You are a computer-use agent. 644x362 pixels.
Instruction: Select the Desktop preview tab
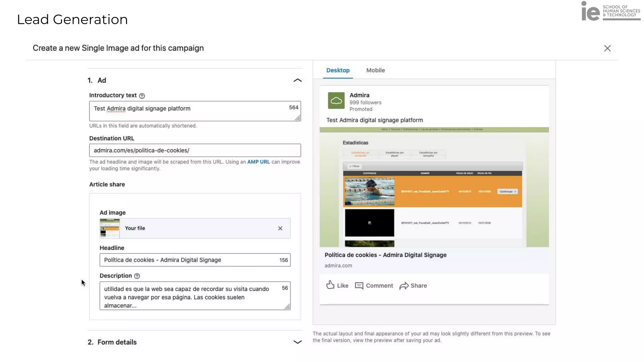[x=338, y=70]
